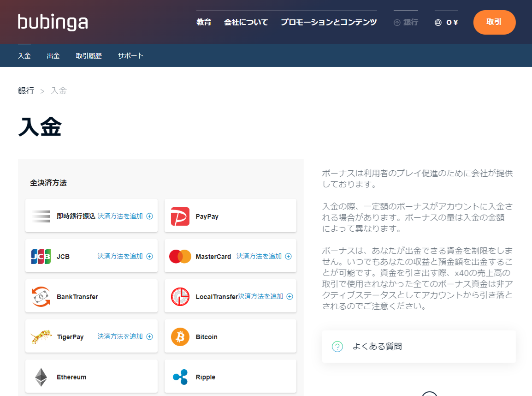Screen dimensions: 532x396
Task: Click the LocalTransfer label text
Action: point(217,296)
